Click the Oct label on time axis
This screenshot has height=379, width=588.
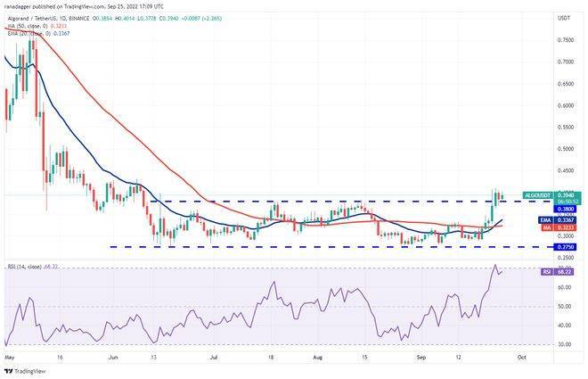coord(521,355)
